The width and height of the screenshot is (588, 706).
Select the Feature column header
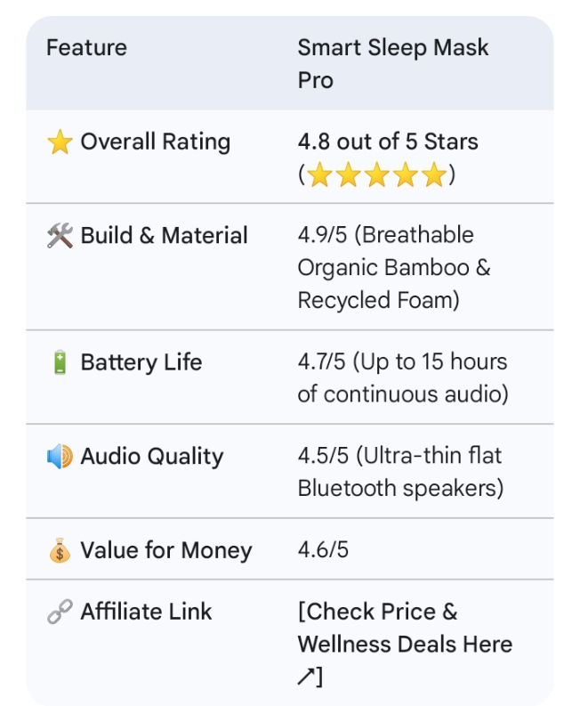(87, 48)
